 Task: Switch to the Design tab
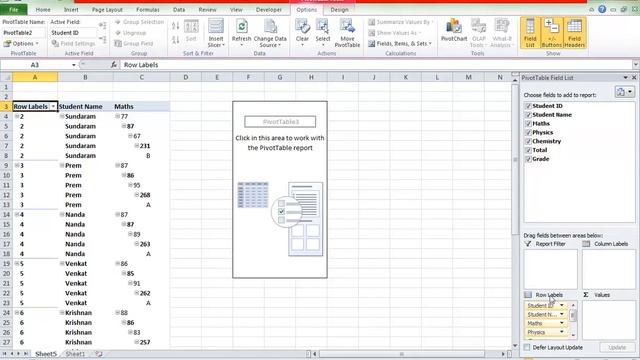[339, 9]
